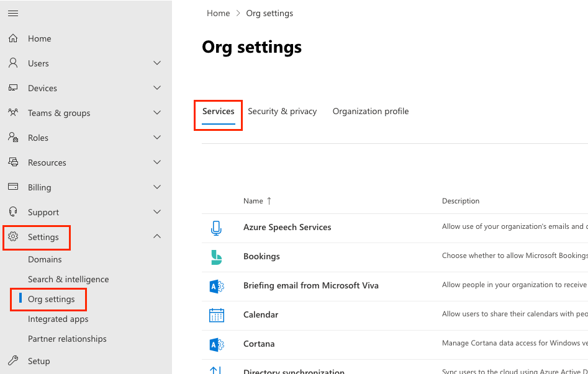This screenshot has width=588, height=374.
Task: Open Briefing email from Microsoft Viva
Action: (311, 285)
